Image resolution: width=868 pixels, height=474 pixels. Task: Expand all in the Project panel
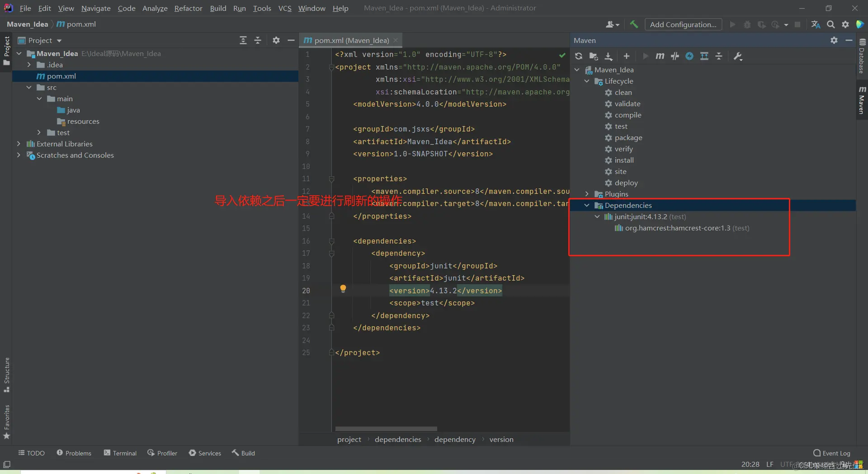pyautogui.click(x=243, y=40)
